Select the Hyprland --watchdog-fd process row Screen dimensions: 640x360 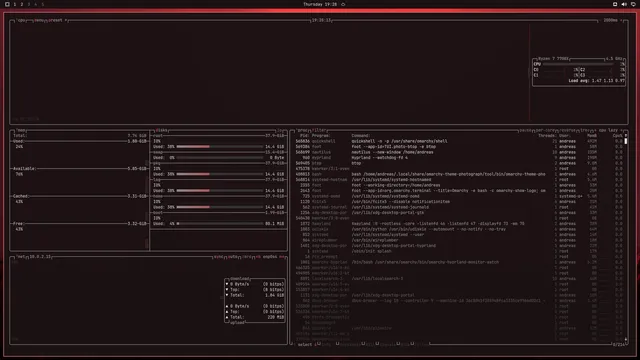[x=459, y=158]
